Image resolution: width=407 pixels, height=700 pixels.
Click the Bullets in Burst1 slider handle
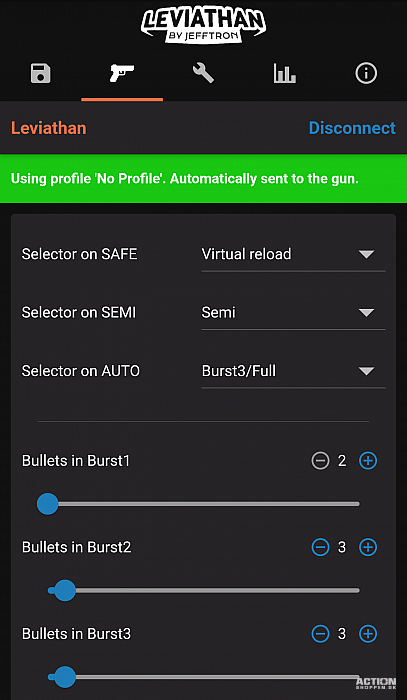[x=47, y=504]
